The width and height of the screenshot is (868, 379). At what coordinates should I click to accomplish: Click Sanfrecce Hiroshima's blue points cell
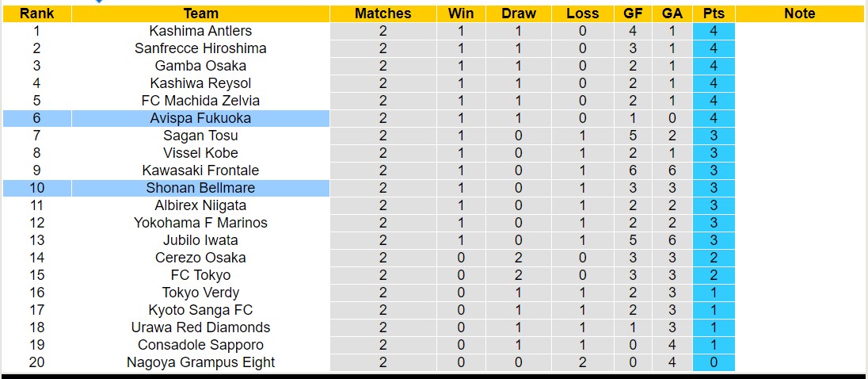tap(714, 48)
